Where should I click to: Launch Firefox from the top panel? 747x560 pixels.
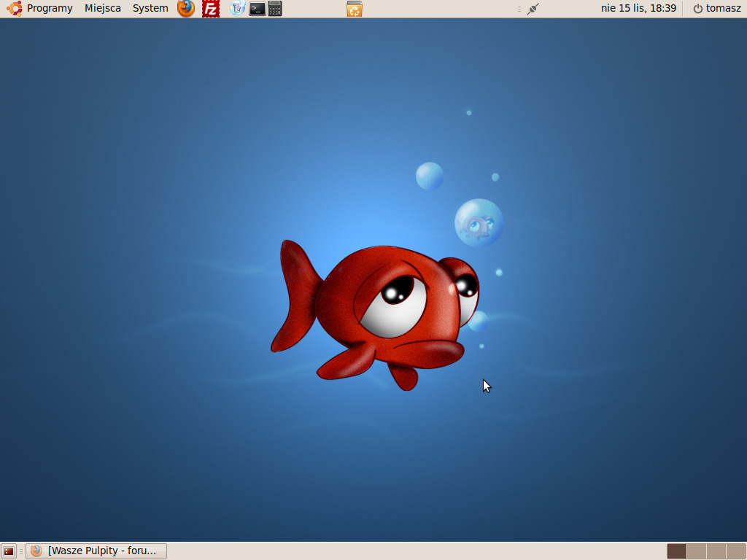187,9
